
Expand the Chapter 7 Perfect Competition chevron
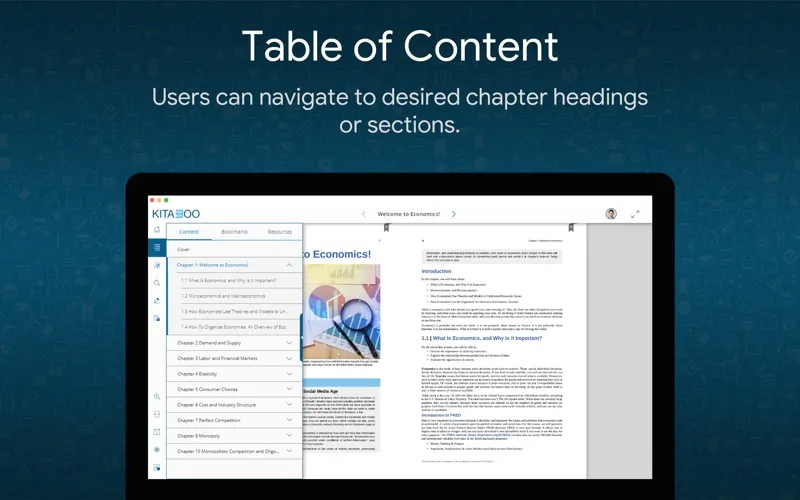289,420
